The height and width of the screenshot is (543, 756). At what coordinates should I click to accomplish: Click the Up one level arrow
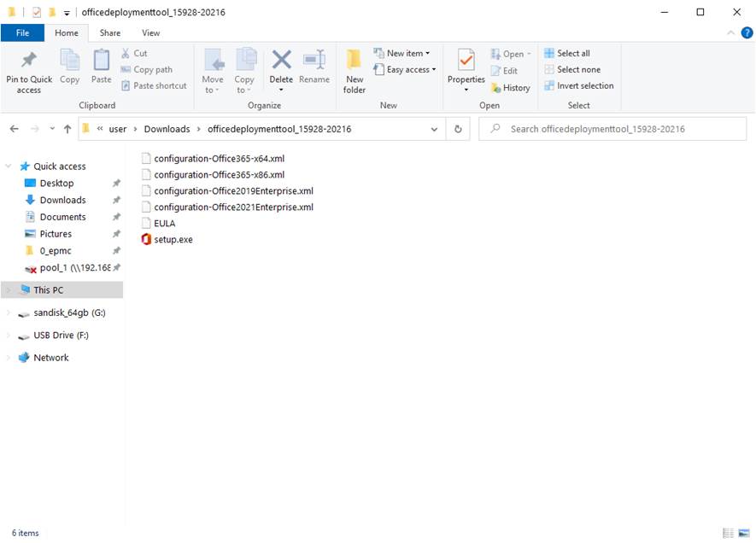67,129
